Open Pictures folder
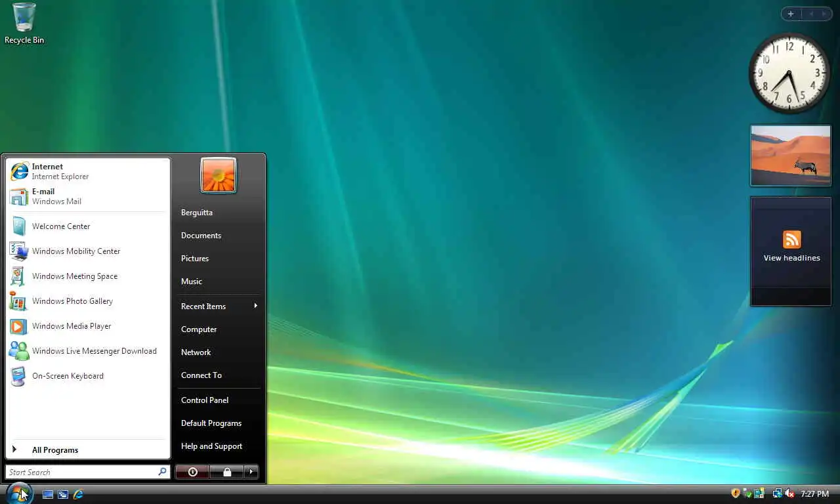 [219, 259]
